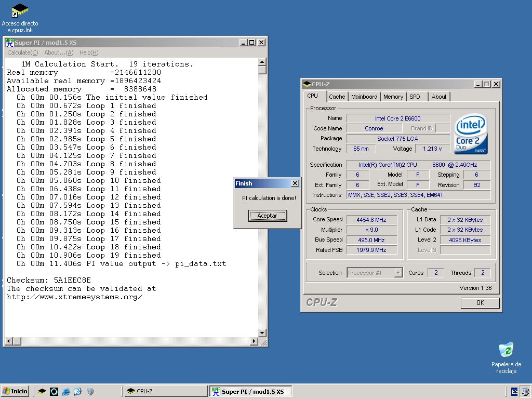The width and height of the screenshot is (532, 399).
Task: Click the screen capture tray icon
Action: [526, 392]
